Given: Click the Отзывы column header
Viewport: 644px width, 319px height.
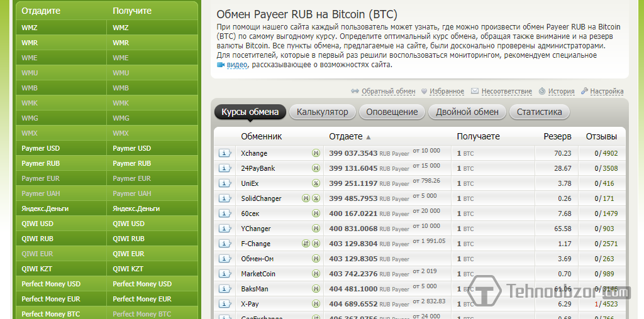Looking at the screenshot, I should coord(601,136).
